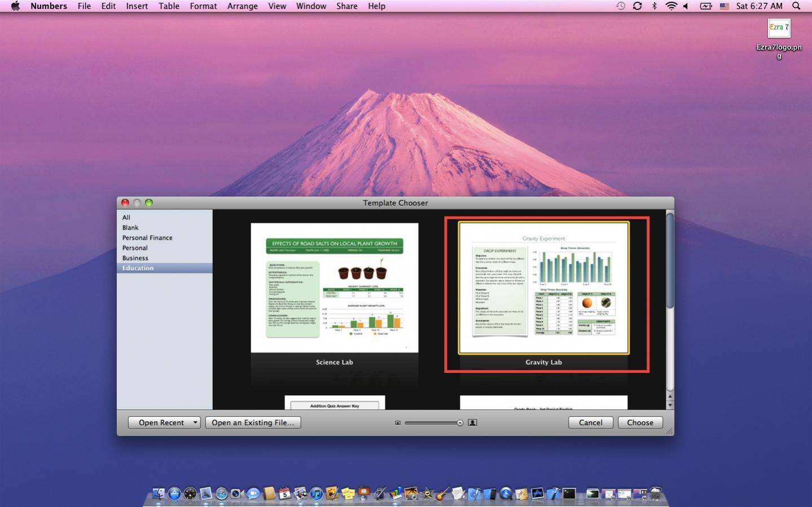Open the Table menu
Image resolution: width=812 pixels, height=507 pixels.
pos(169,6)
